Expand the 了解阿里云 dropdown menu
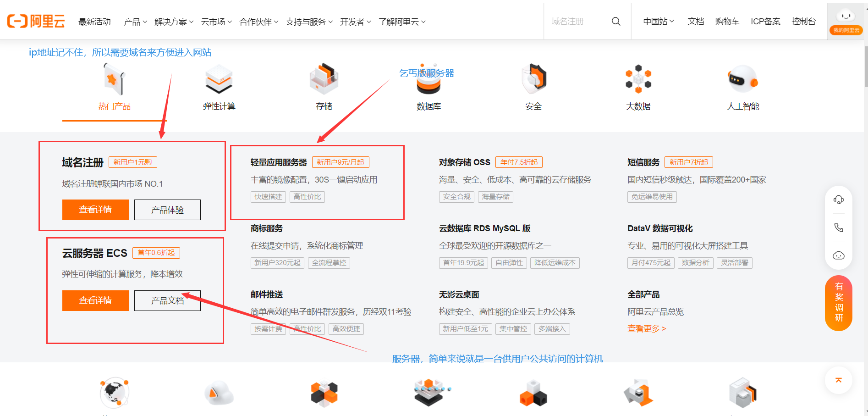 (x=402, y=22)
